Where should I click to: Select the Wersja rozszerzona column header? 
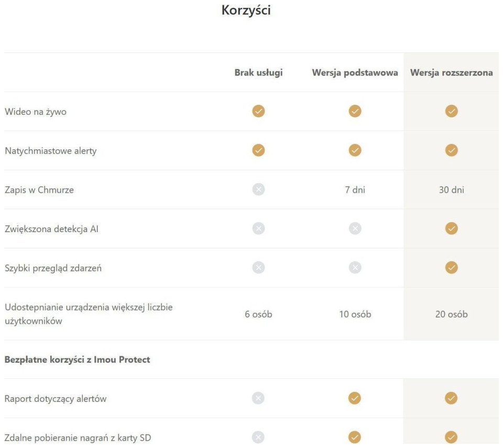coord(451,73)
